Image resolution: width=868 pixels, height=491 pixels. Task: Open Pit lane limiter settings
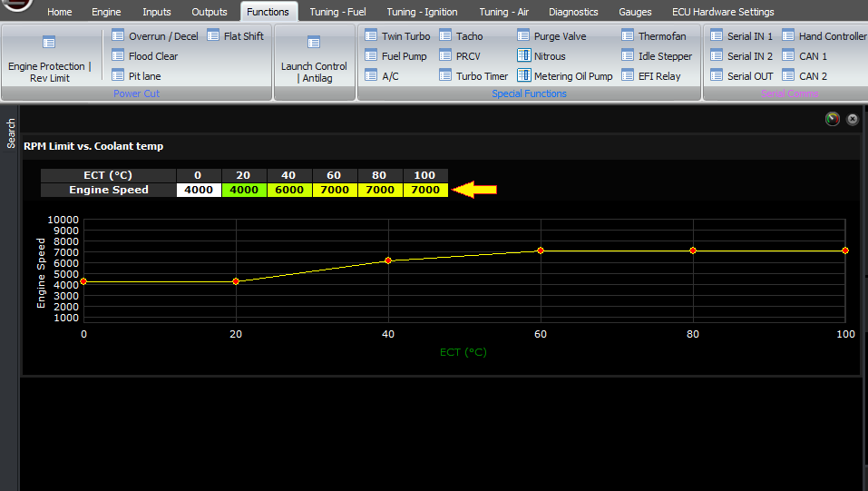136,76
